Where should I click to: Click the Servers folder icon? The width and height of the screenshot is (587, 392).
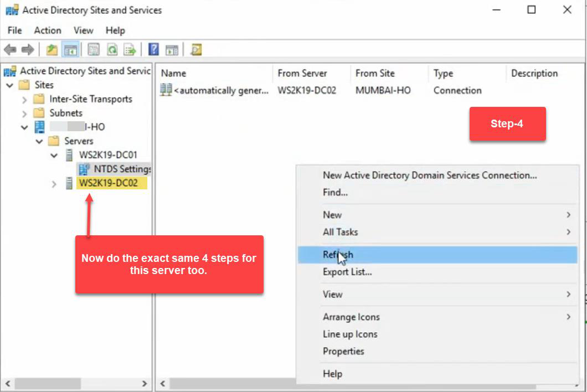click(54, 141)
